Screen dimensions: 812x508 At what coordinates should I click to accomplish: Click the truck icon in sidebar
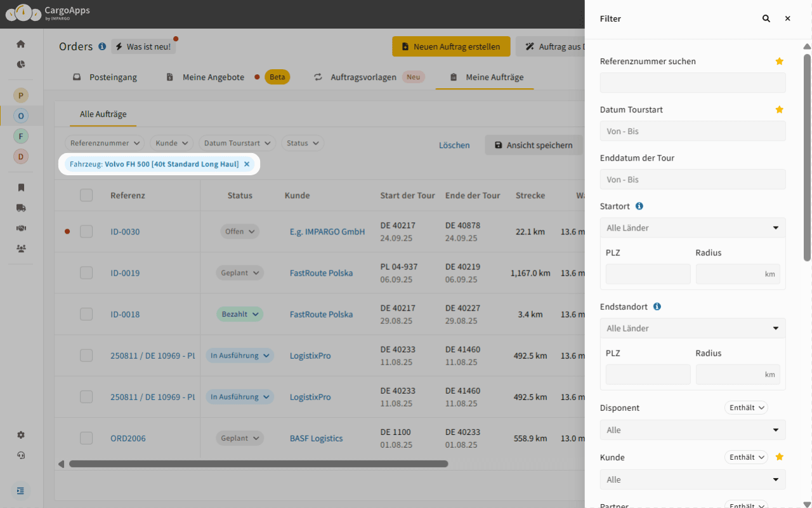pos(21,208)
